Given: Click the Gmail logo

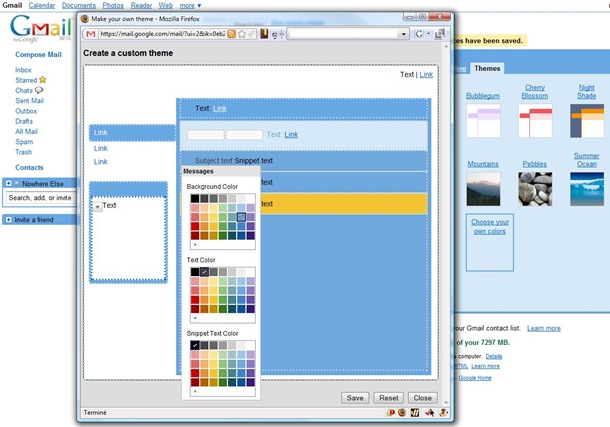Looking at the screenshot, I should [41, 28].
